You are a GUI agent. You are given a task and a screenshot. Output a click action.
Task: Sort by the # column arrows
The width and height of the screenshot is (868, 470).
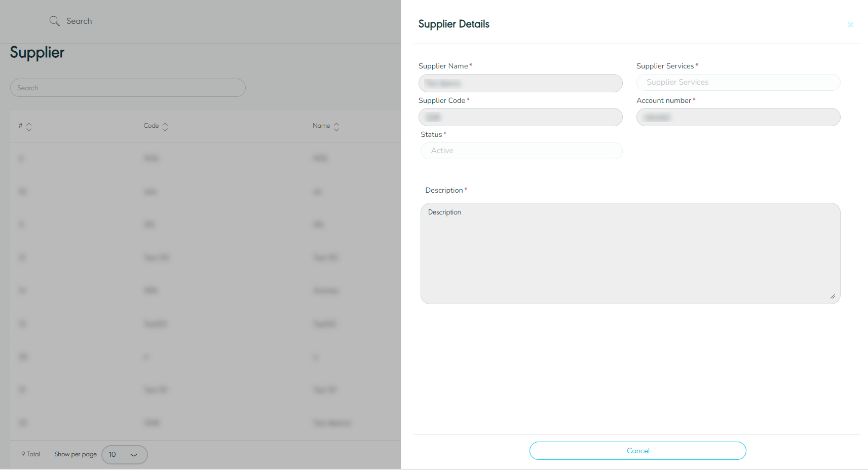point(29,126)
